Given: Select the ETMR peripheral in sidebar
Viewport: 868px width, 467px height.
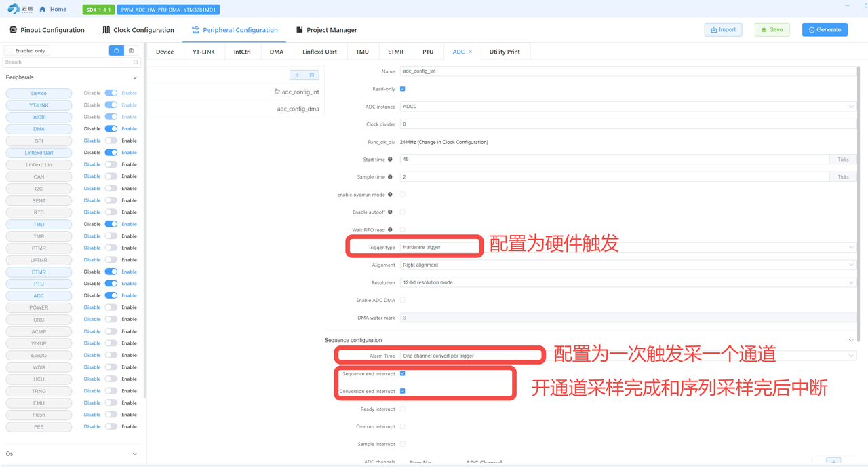Looking at the screenshot, I should click(39, 272).
